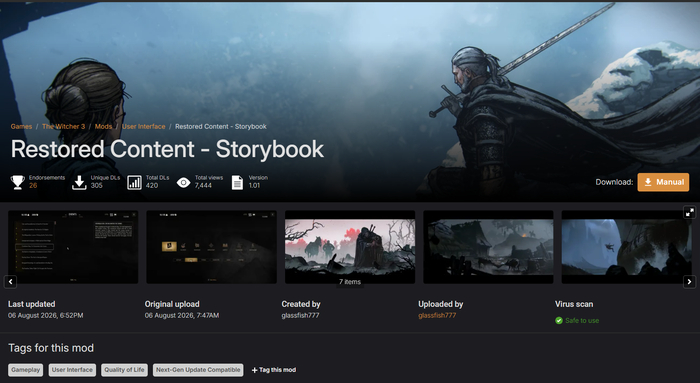Open the Mods breadcrumb link

coord(103,126)
